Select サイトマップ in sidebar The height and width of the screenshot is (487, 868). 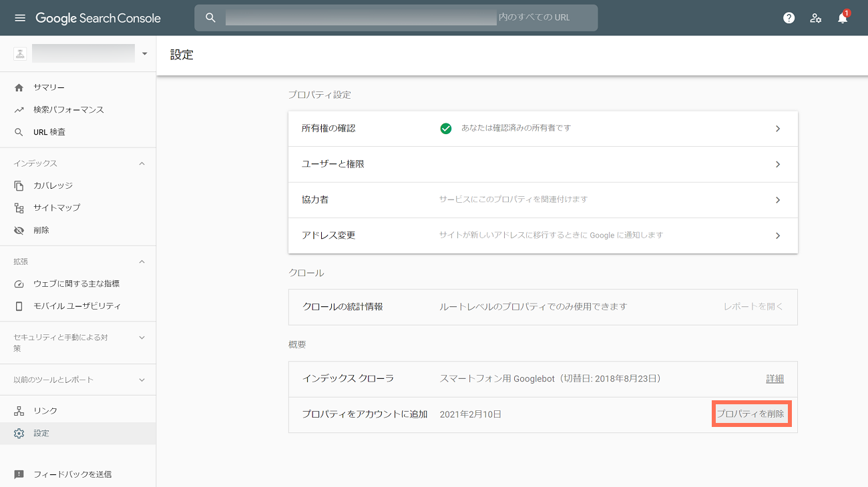(57, 207)
